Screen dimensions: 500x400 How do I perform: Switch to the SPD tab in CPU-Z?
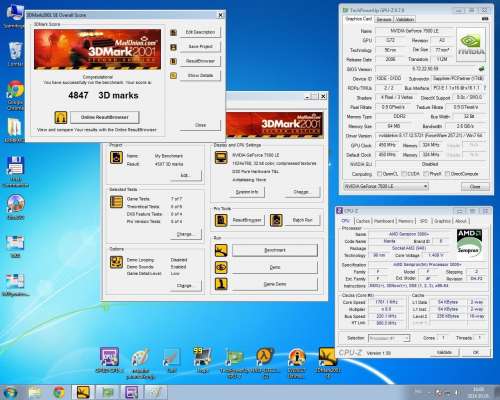coord(424,221)
